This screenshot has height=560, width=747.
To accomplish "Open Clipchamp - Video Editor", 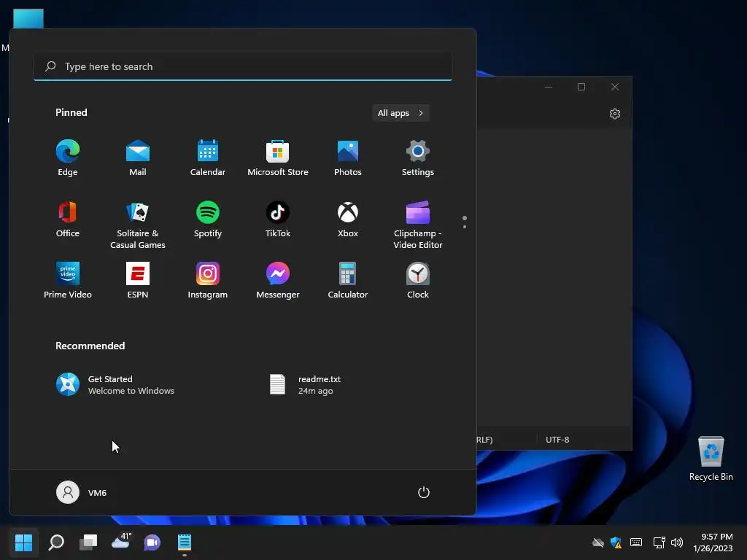I will 418,225.
